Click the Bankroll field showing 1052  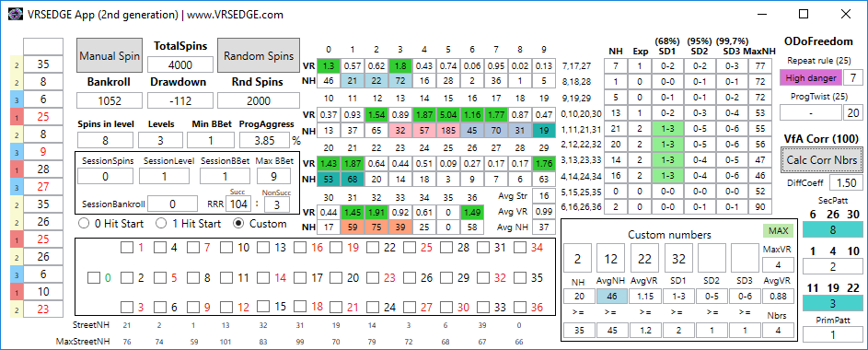pos(109,100)
